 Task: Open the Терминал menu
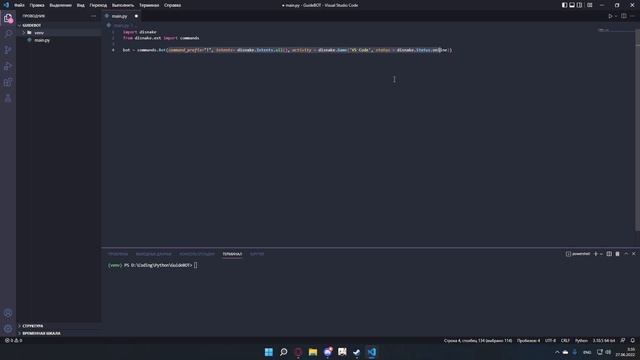tap(149, 5)
